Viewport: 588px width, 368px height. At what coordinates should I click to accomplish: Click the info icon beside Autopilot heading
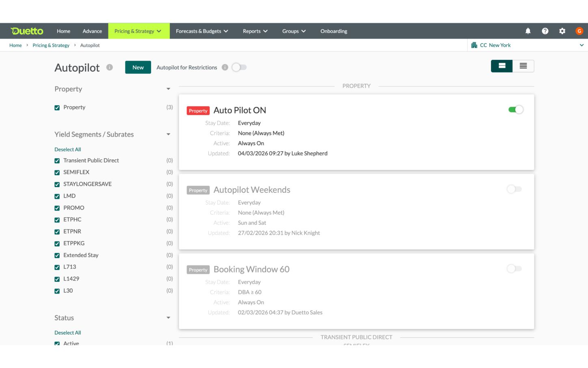point(110,68)
